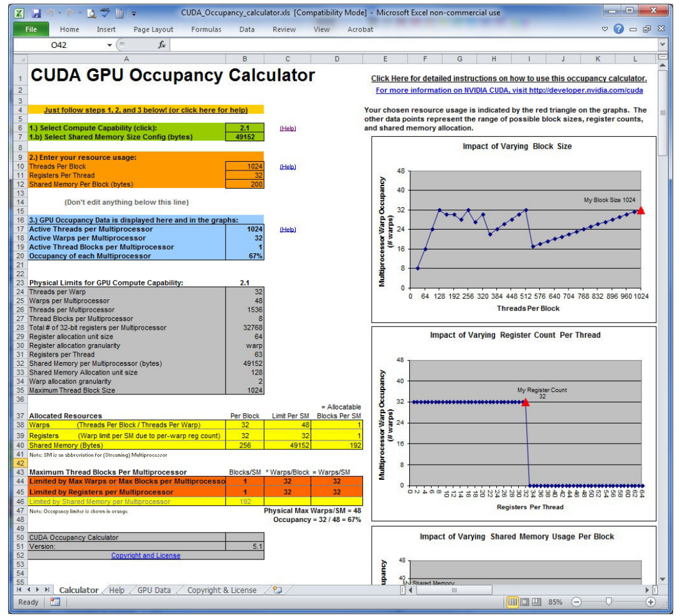Save the workbook using the Save icon

[36, 14]
